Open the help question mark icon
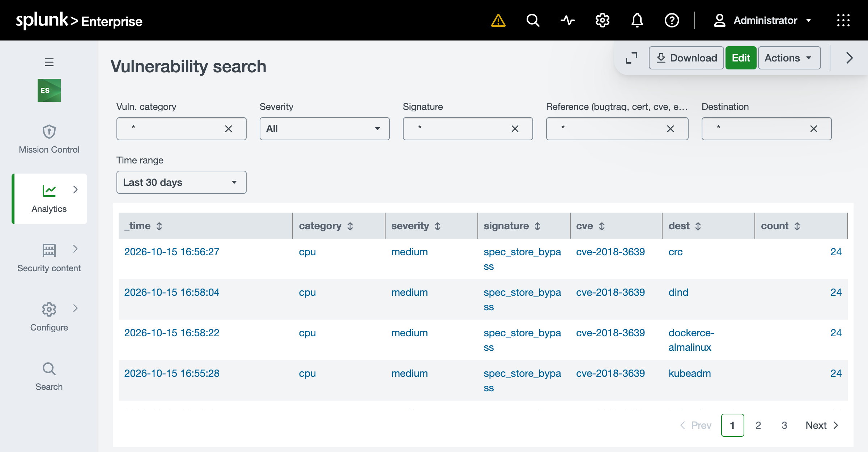The width and height of the screenshot is (868, 452). (x=672, y=20)
